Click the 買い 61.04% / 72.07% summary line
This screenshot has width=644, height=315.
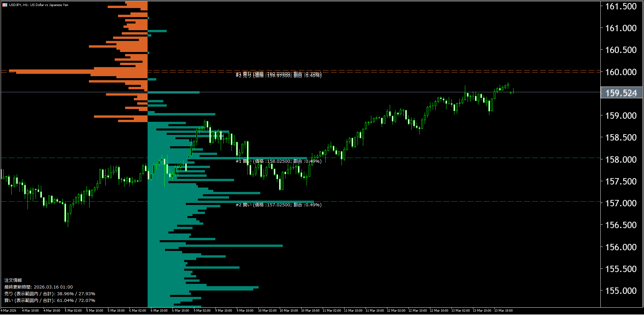(x=50, y=301)
